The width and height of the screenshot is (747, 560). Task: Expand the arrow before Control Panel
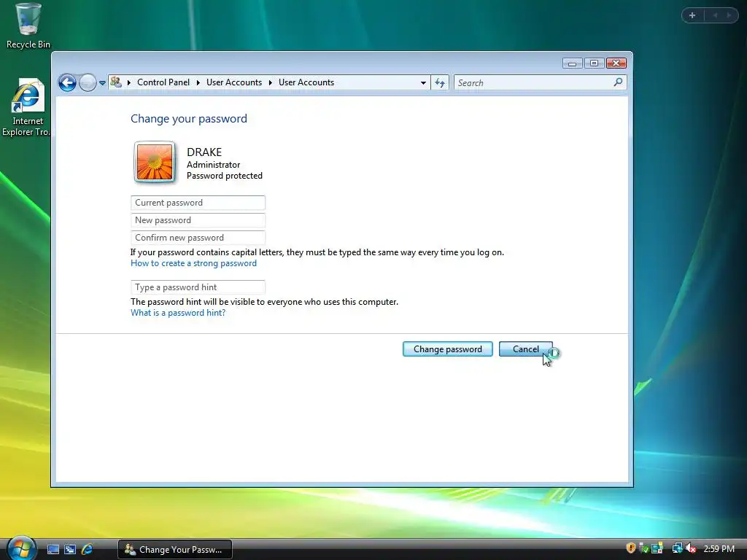click(x=128, y=82)
